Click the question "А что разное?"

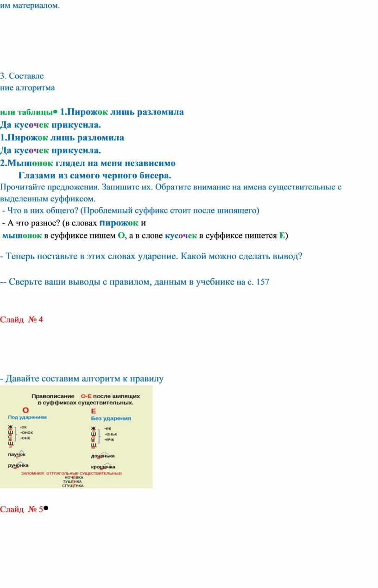(35, 223)
